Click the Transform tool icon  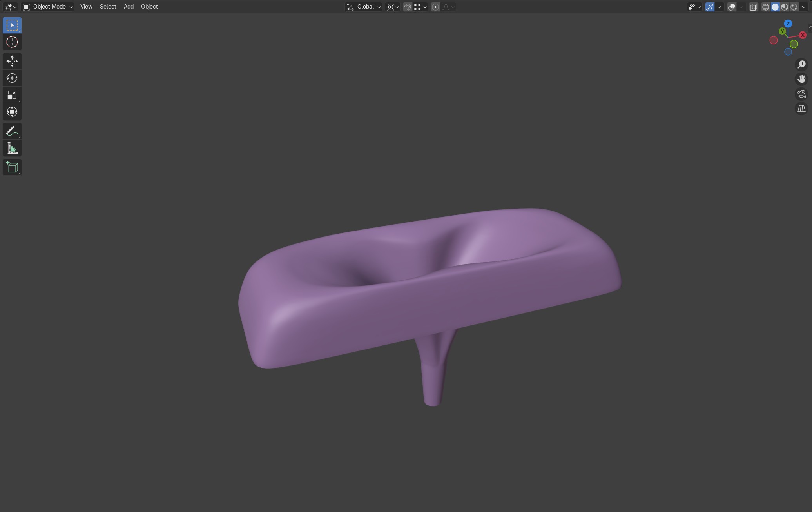pyautogui.click(x=12, y=112)
